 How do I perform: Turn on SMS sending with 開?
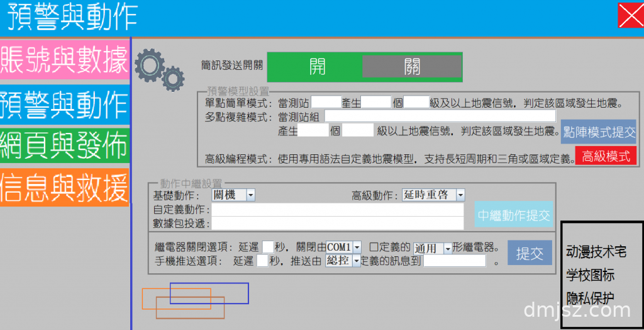click(x=316, y=66)
